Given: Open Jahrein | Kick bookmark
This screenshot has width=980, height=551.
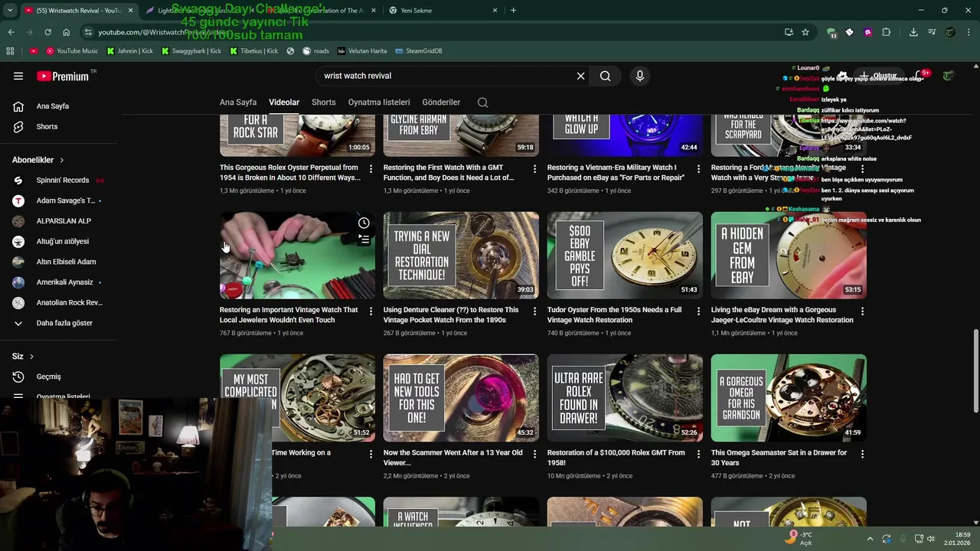Looking at the screenshot, I should pyautogui.click(x=129, y=51).
